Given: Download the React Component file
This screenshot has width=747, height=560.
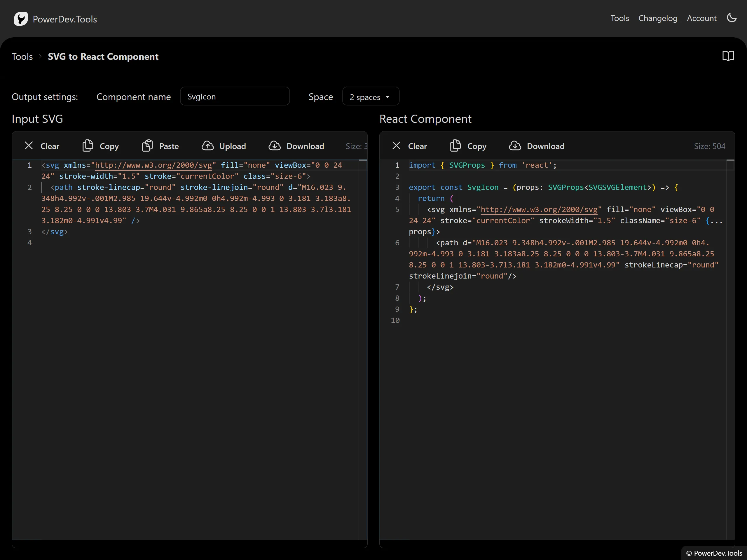Looking at the screenshot, I should pos(537,146).
